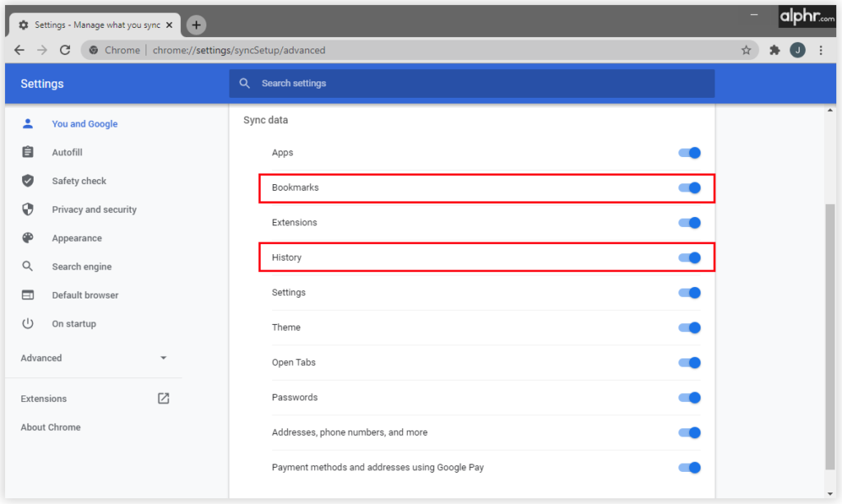Viewport: 842px width, 504px height.
Task: Click the On startup power icon
Action: [28, 323]
